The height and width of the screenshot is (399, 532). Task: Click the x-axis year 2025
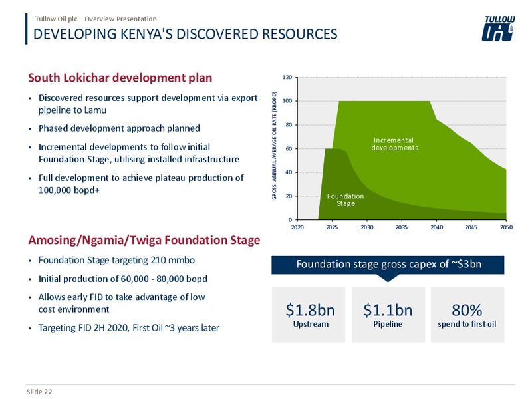pos(332,227)
